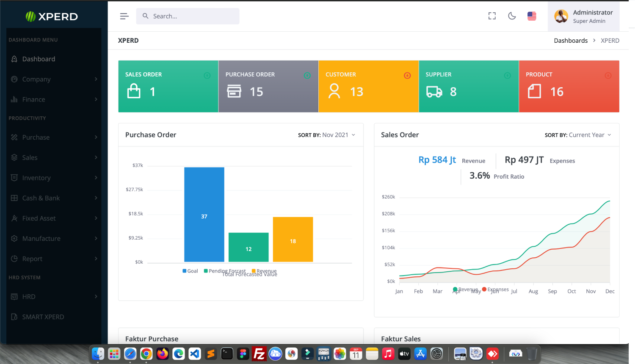Click the Administrator profile avatar
The height and width of the screenshot is (364, 635).
coord(561,16)
